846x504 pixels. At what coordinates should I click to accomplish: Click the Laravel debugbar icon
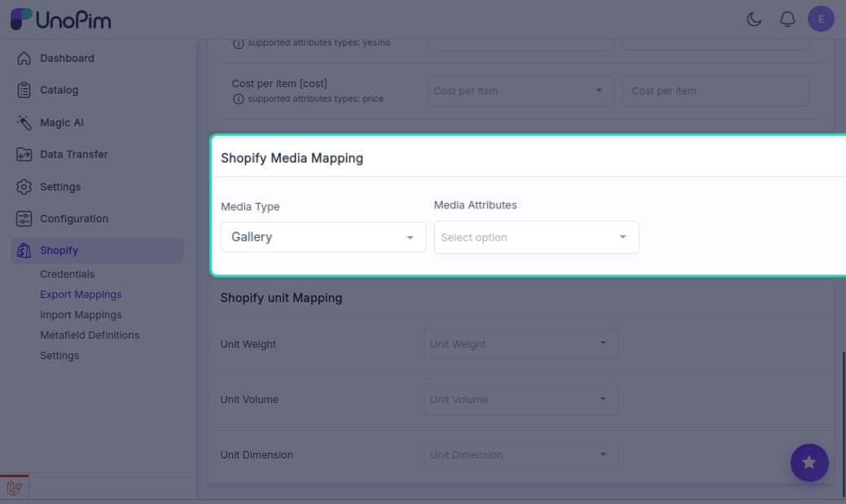coord(15,489)
